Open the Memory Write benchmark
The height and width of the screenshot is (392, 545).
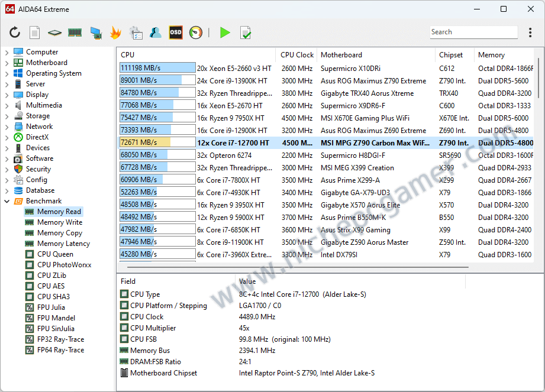pos(59,222)
